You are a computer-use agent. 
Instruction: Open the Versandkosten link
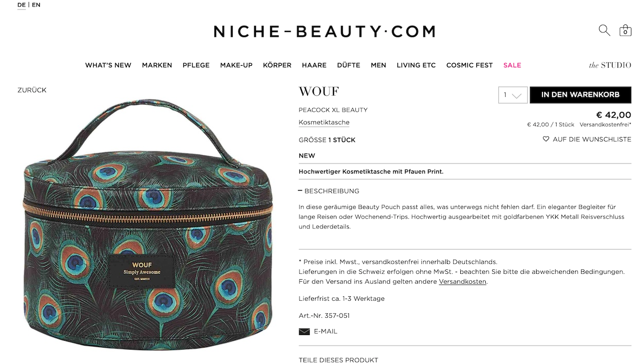(462, 282)
